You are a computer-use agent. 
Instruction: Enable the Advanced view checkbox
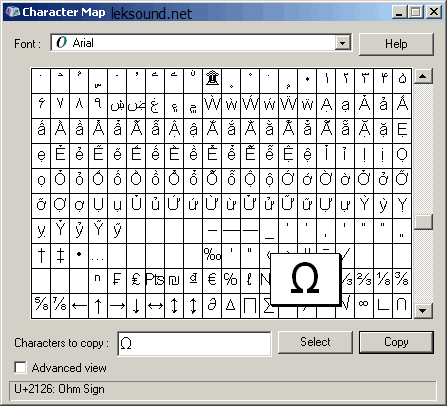pyautogui.click(x=20, y=368)
